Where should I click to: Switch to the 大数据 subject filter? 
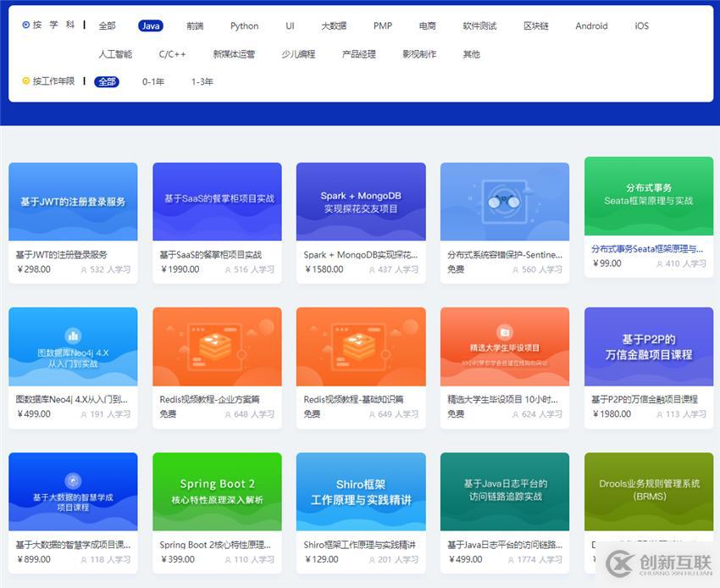click(x=334, y=26)
